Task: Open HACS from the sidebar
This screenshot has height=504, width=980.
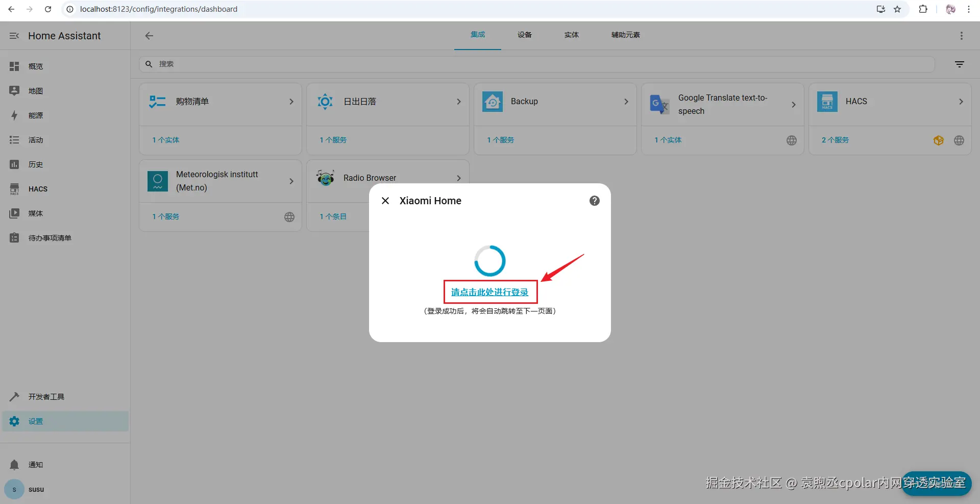Action: pyautogui.click(x=65, y=189)
